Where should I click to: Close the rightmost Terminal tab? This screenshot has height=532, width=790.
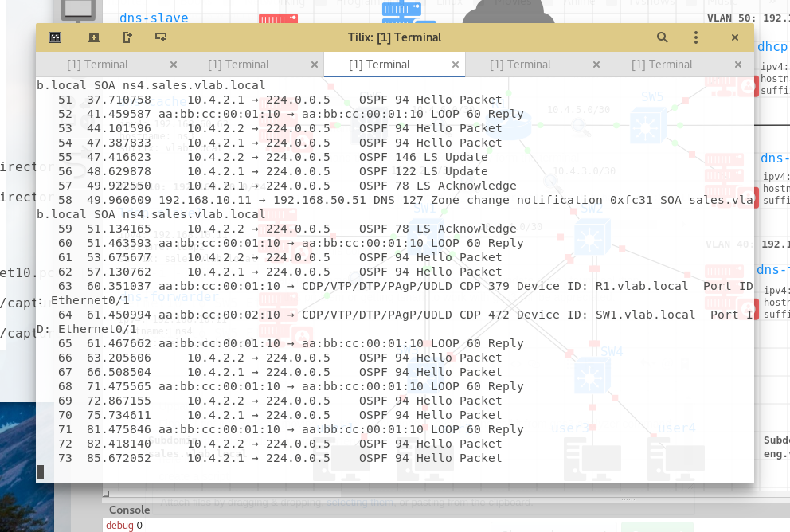tap(737, 64)
